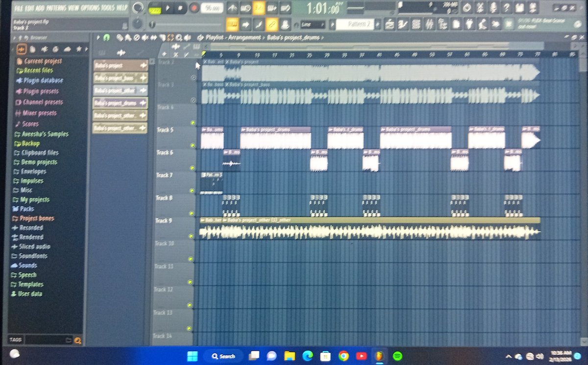This screenshot has height=365, width=588.
Task: Select the Slip tool in playlist
Action: click(153, 38)
